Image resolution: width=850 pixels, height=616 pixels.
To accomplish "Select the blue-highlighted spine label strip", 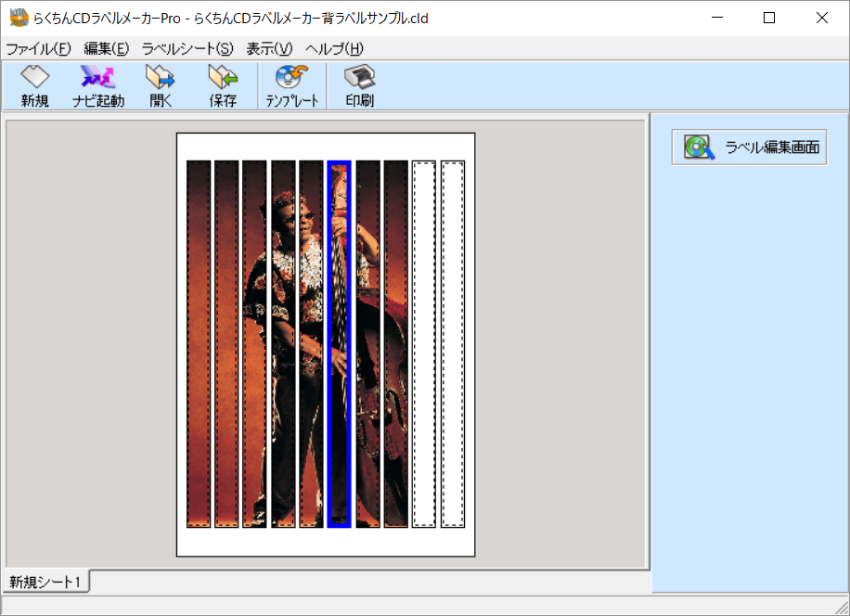I will tap(340, 343).
